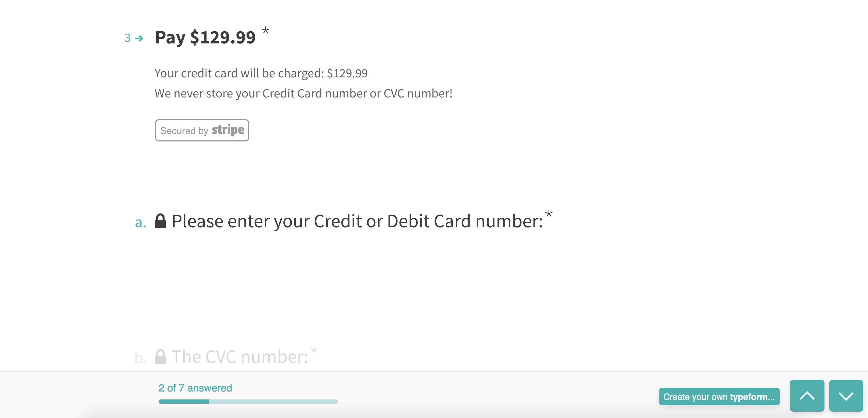Click the "We never store your Credit Card" notice
Image resolution: width=868 pixels, height=418 pixels.
tap(303, 94)
